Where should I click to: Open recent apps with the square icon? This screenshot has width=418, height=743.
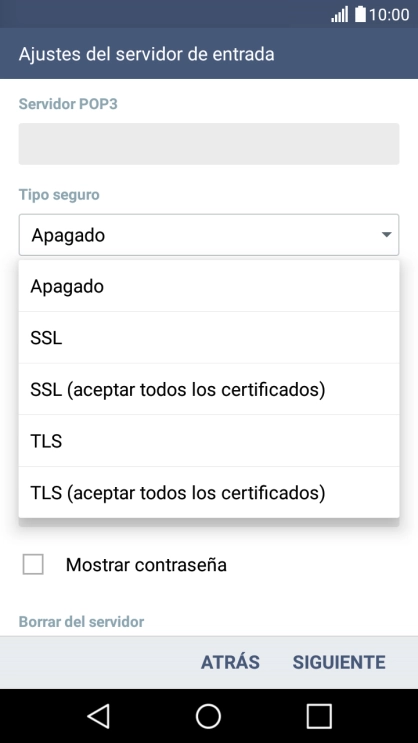(319, 716)
